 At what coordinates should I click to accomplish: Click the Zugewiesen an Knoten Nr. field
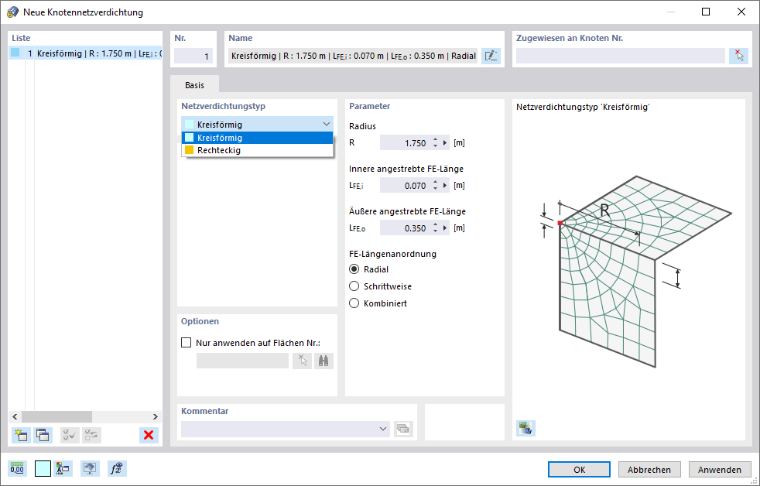620,56
